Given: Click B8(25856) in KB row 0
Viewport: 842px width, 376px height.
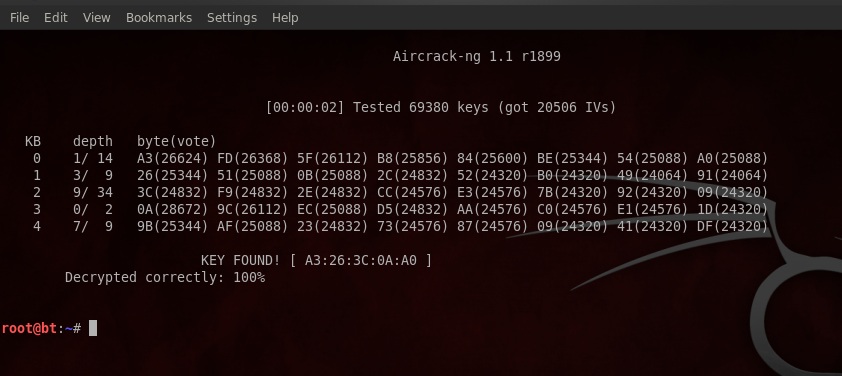Looking at the screenshot, I should pos(413,158).
